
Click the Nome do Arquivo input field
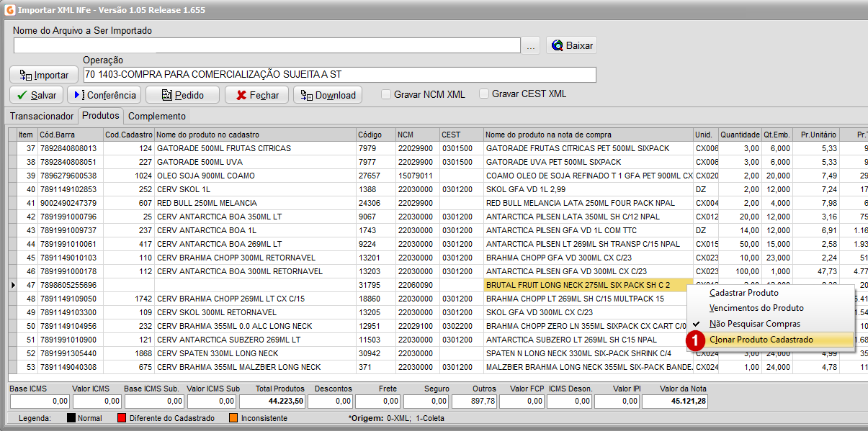coord(267,45)
